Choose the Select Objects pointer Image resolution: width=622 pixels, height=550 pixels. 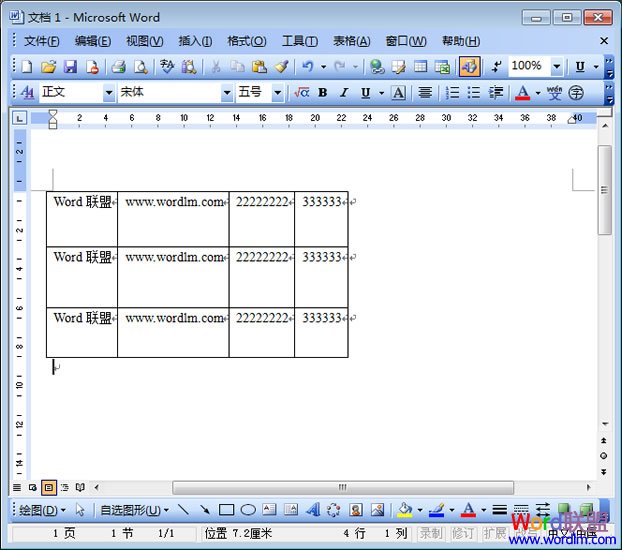80,509
